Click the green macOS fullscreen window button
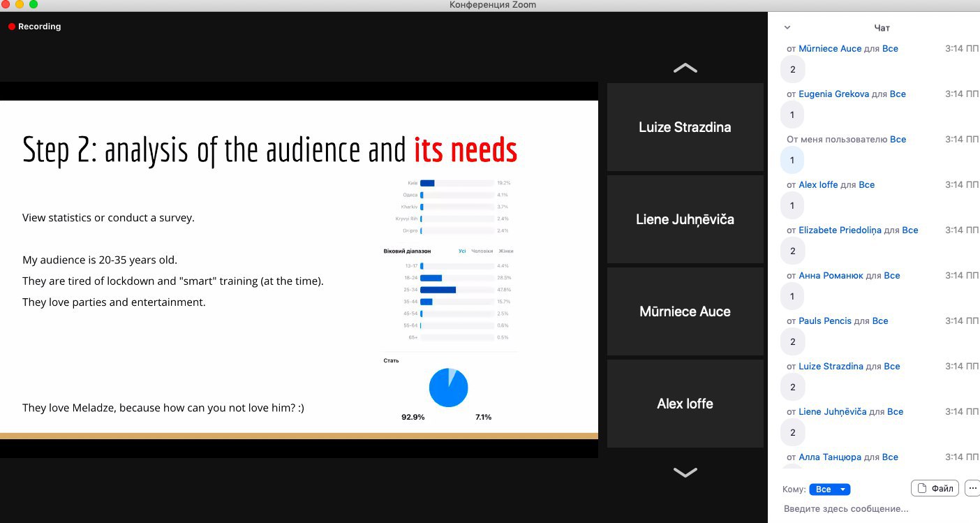 click(x=33, y=5)
